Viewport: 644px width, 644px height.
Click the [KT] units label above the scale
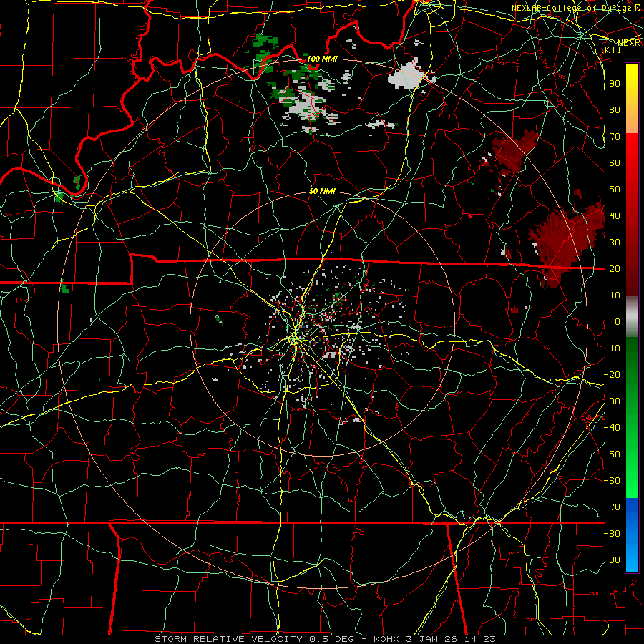point(611,49)
